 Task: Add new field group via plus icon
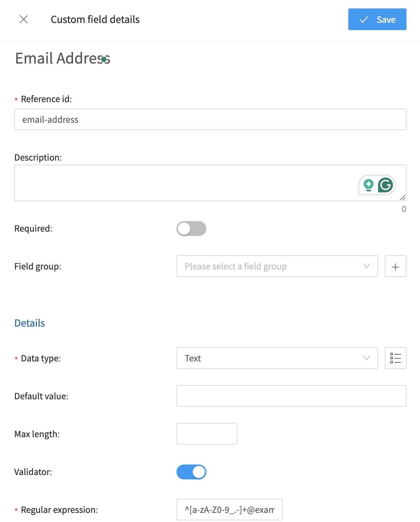(395, 266)
